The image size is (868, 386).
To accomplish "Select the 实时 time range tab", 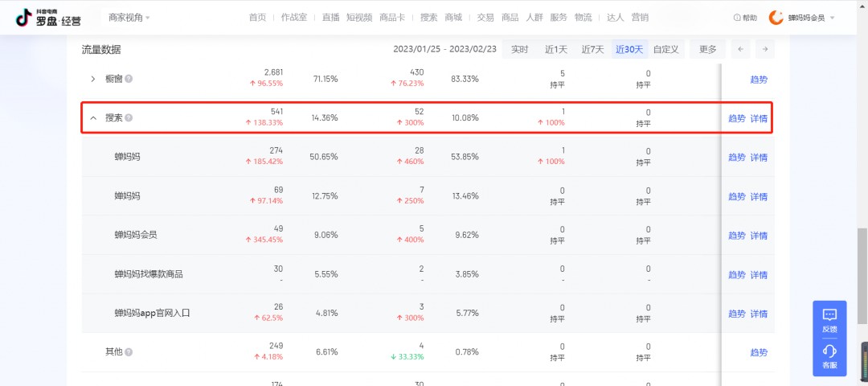I will pos(519,49).
